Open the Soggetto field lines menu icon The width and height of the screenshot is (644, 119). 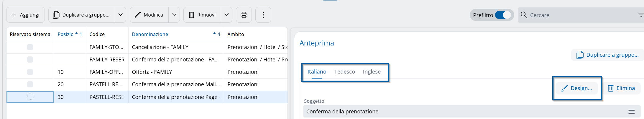pyautogui.click(x=631, y=111)
